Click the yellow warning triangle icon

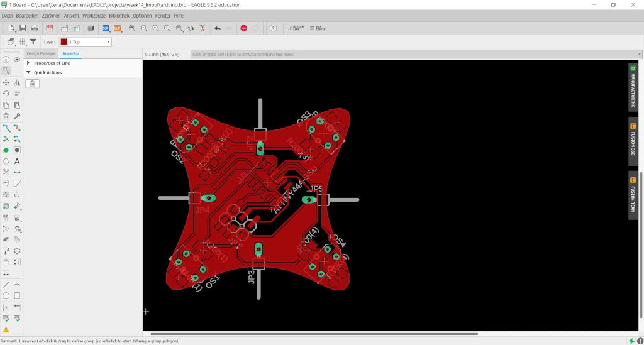6,330
